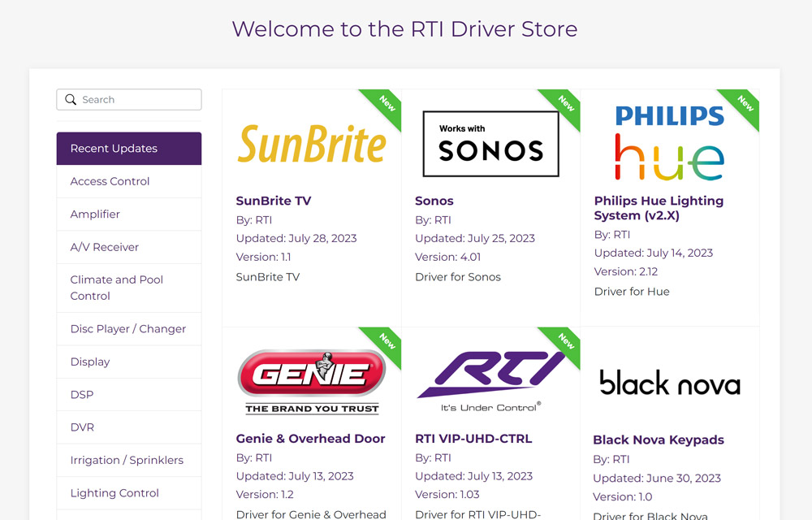The height and width of the screenshot is (520, 812).
Task: Click 'Updated: July 25, 2023' text
Action: point(475,238)
